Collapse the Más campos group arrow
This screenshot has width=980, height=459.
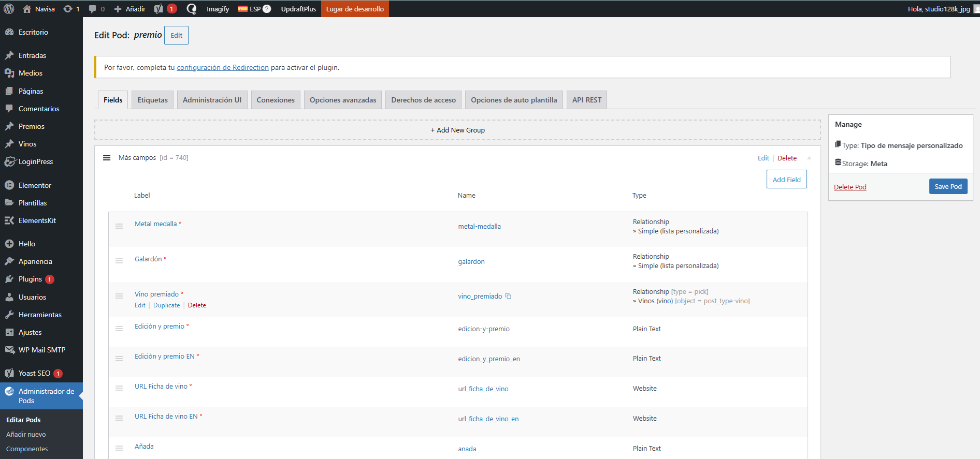pos(809,158)
